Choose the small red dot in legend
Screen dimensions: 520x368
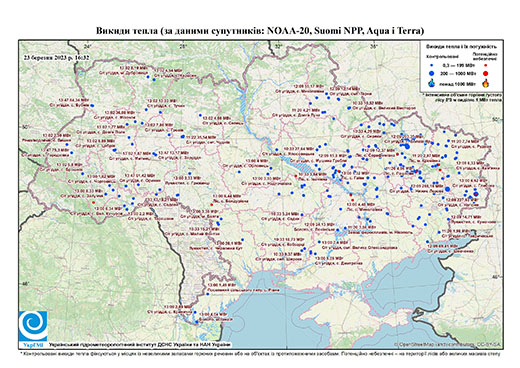(x=486, y=65)
